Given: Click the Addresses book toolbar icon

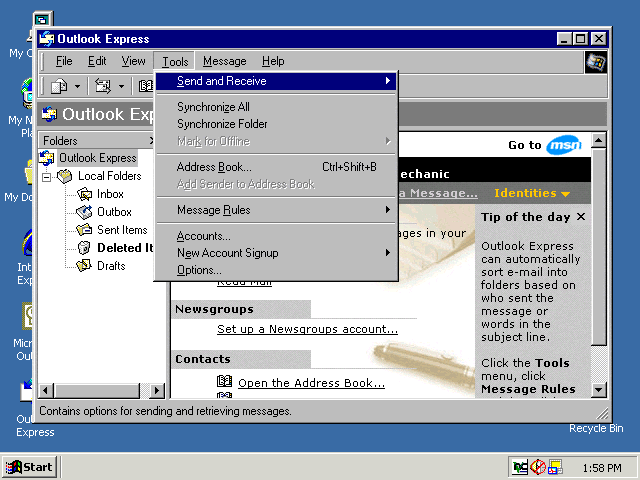Looking at the screenshot, I should click(146, 86).
